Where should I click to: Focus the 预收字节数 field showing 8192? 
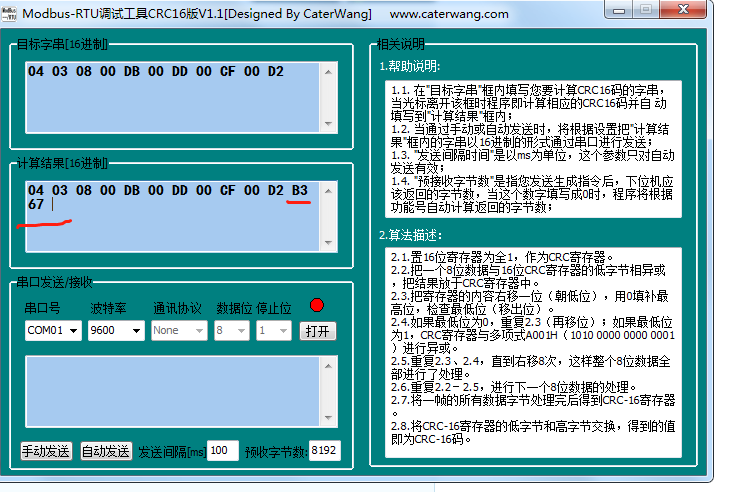pyautogui.click(x=324, y=451)
